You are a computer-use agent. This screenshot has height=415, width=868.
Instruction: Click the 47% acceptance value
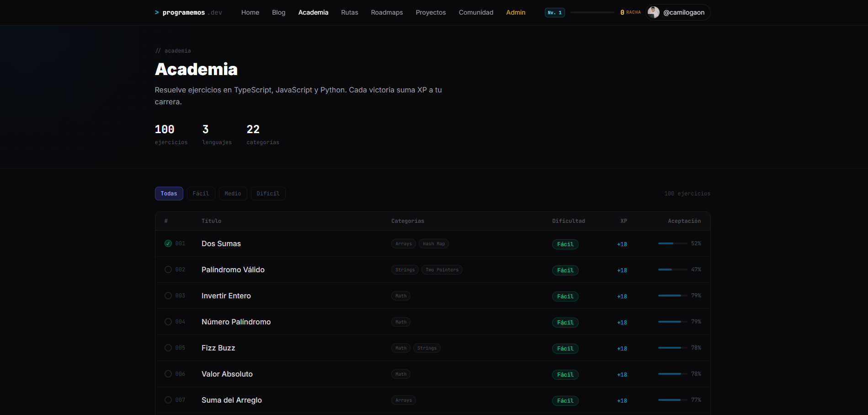coord(696,269)
